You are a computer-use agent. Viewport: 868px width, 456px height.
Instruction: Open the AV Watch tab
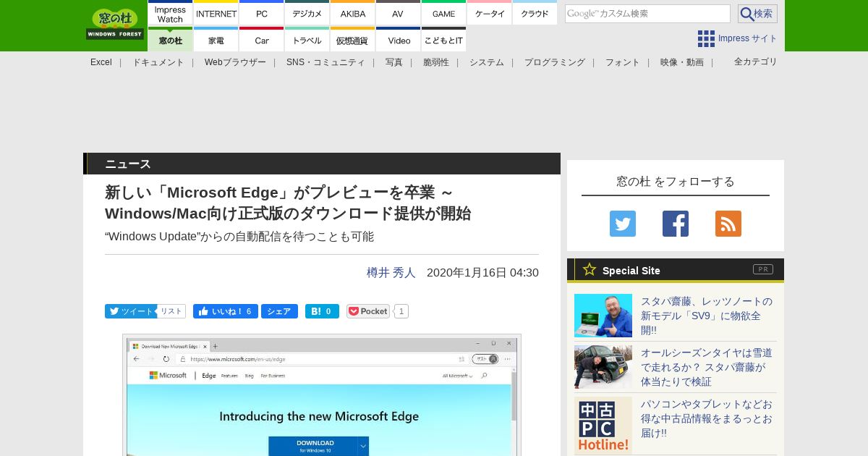(x=398, y=13)
